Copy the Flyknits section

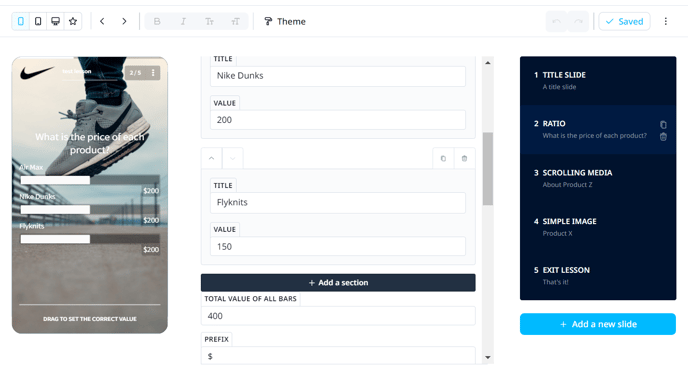tap(443, 158)
